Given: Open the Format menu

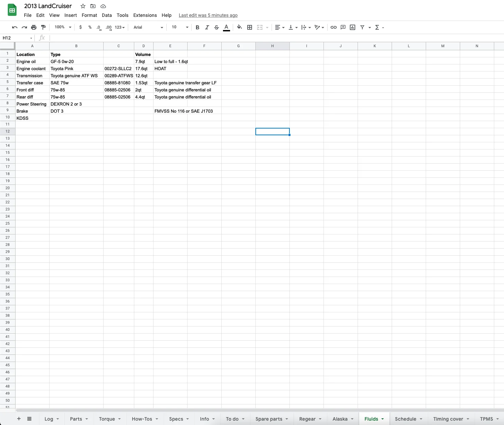Looking at the screenshot, I should coord(89,15).
